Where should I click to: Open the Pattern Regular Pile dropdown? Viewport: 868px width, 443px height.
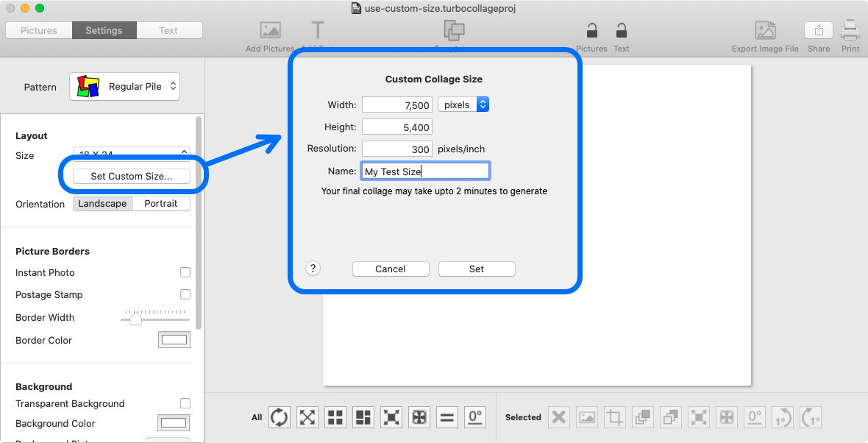pos(124,86)
